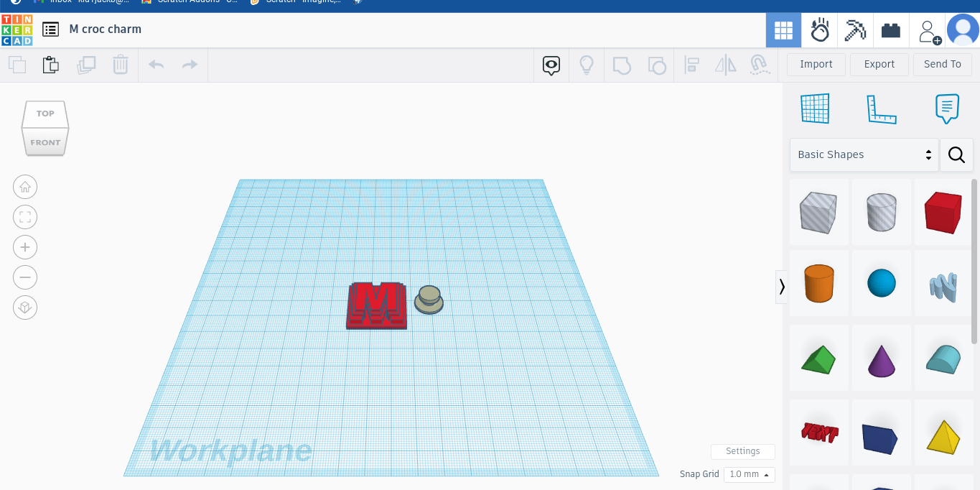
Task: Select the Ruler tool icon
Action: 882,109
